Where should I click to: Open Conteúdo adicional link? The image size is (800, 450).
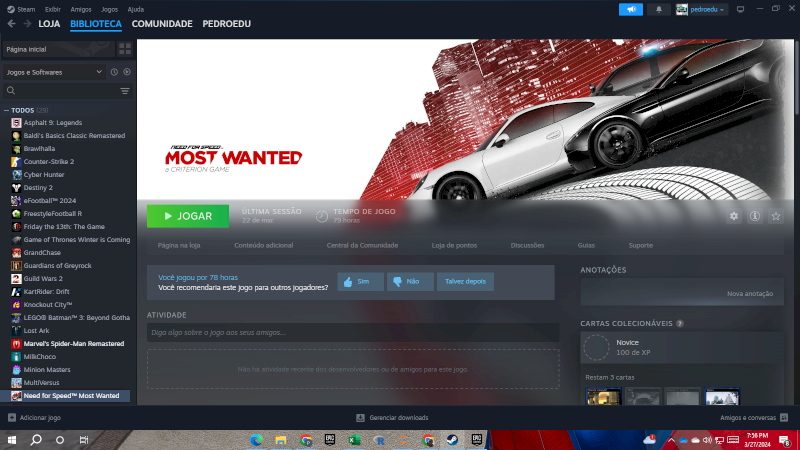coord(263,245)
